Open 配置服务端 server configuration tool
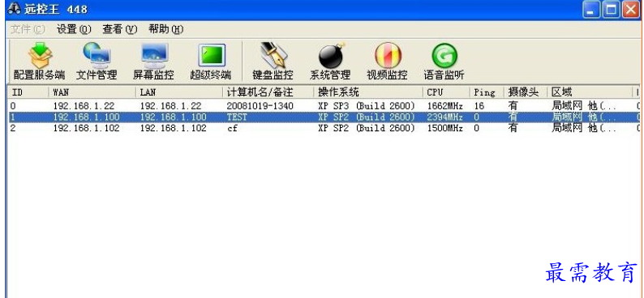Viewport: 644px width, 298px height. (39, 62)
